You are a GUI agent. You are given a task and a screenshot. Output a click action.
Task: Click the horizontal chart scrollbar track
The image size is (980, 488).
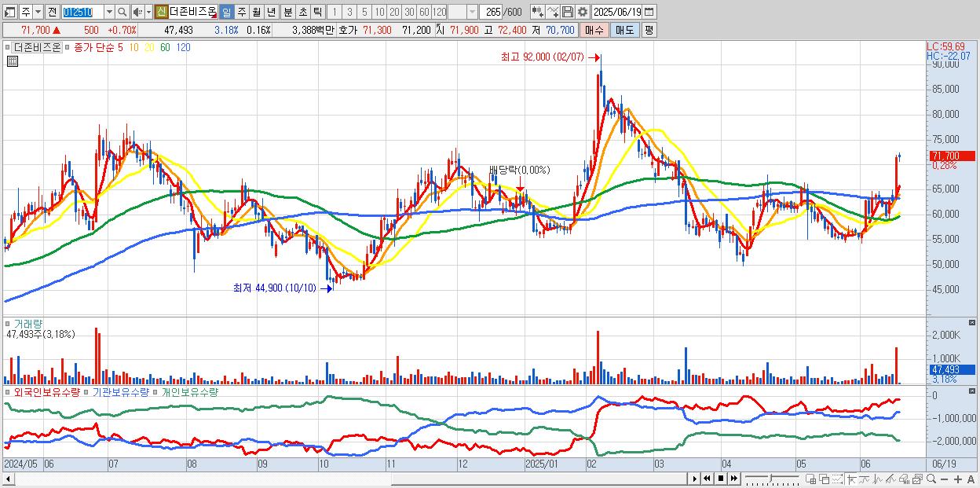click(x=346, y=479)
